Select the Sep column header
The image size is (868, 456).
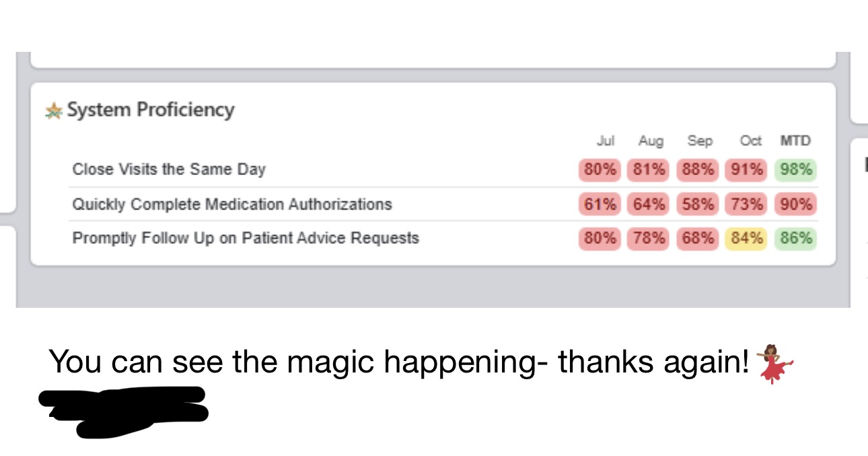coord(700,141)
